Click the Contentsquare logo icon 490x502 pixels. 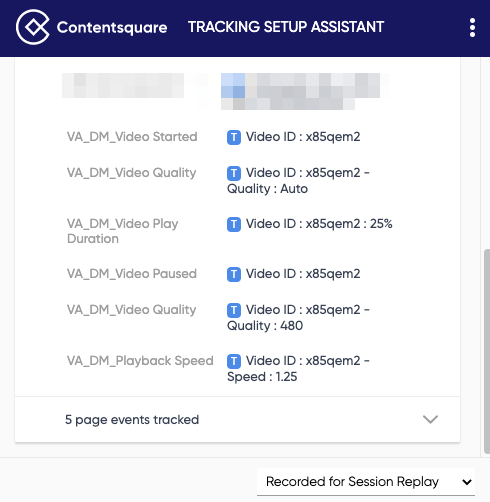click(x=33, y=27)
